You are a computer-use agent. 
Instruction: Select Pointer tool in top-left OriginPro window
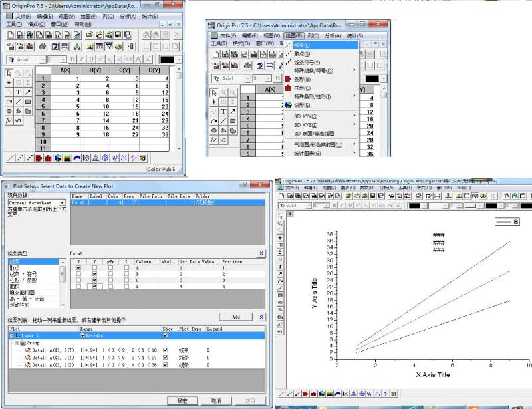(9, 73)
